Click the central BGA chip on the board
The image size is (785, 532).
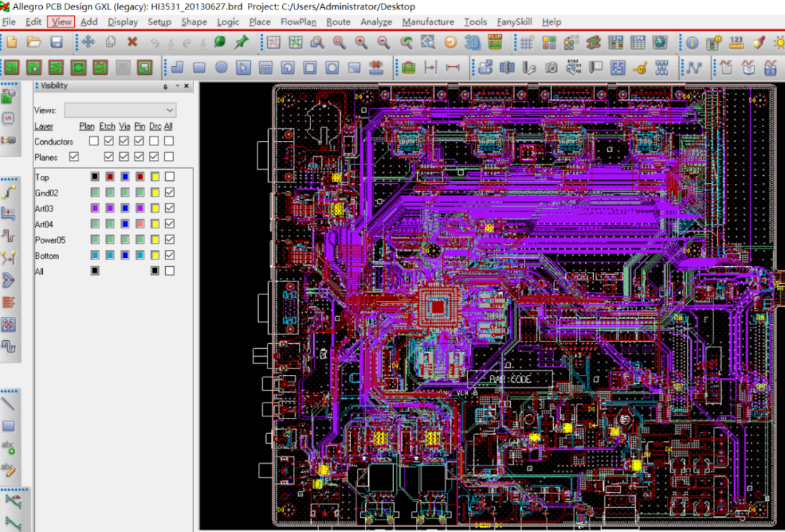point(438,307)
